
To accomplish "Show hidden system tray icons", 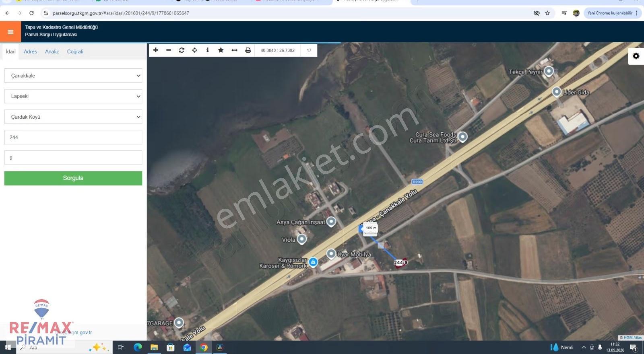I will tap(584, 347).
